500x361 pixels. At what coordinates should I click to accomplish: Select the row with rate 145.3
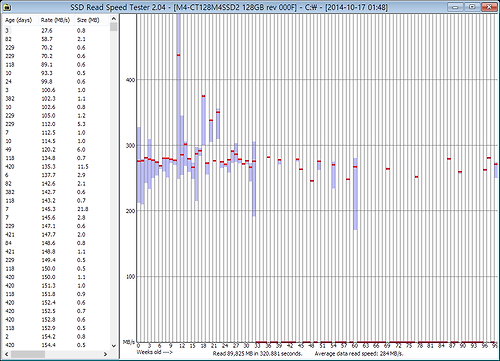[56, 209]
